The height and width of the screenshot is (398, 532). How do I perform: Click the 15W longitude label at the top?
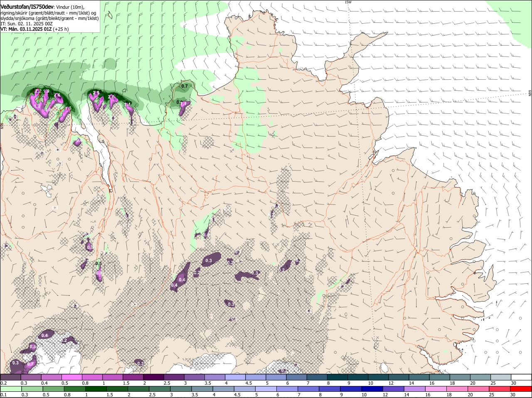[x=348, y=2]
